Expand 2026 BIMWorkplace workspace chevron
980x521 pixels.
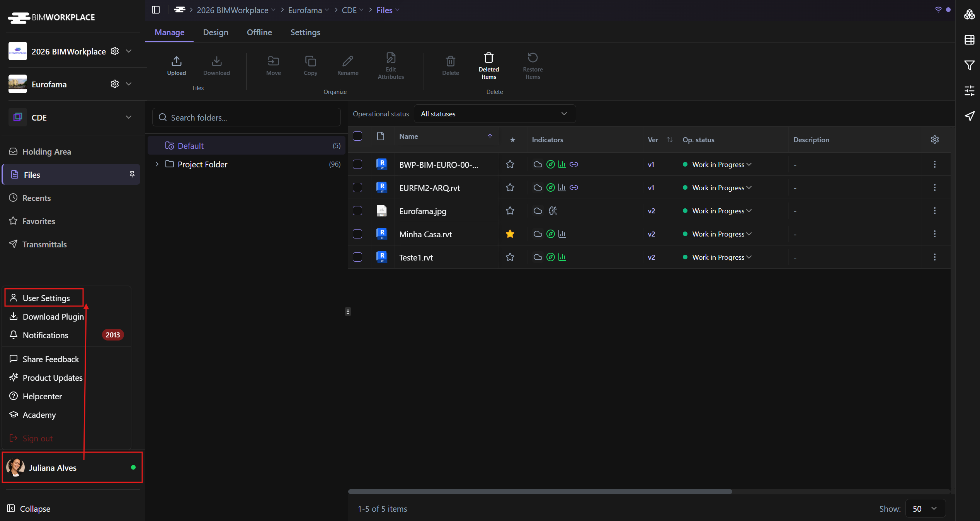click(129, 51)
